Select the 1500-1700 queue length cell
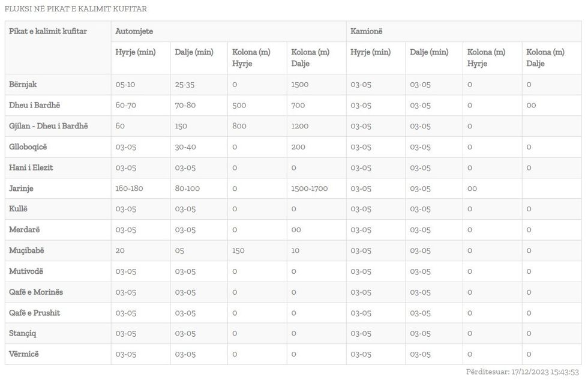Image resolution: width=588 pixels, height=383 pixels. pos(310,188)
